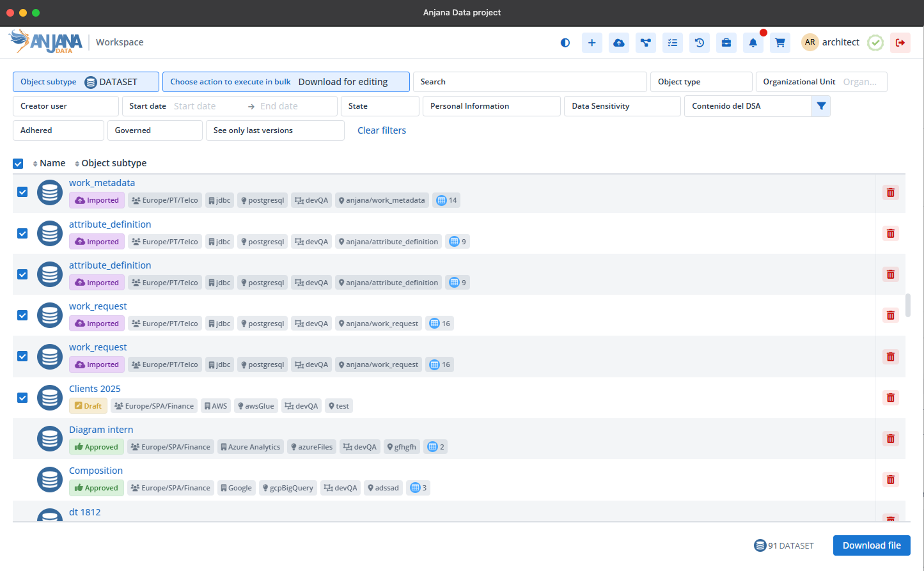Image resolution: width=924 pixels, height=571 pixels.
Task: Click the dataset icon beside Clients 2025
Action: coord(50,398)
